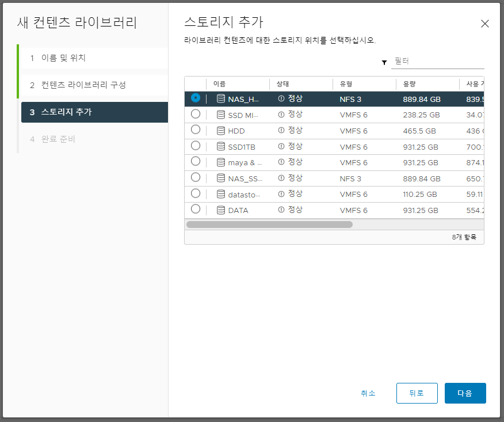Click the 8개 항목 item count

point(464,237)
